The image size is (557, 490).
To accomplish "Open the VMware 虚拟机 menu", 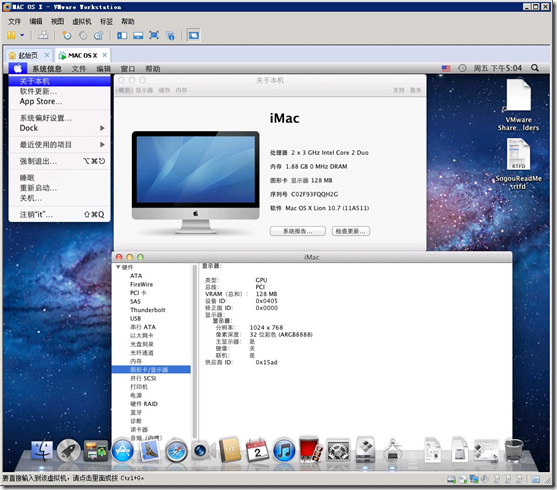I will [x=82, y=21].
